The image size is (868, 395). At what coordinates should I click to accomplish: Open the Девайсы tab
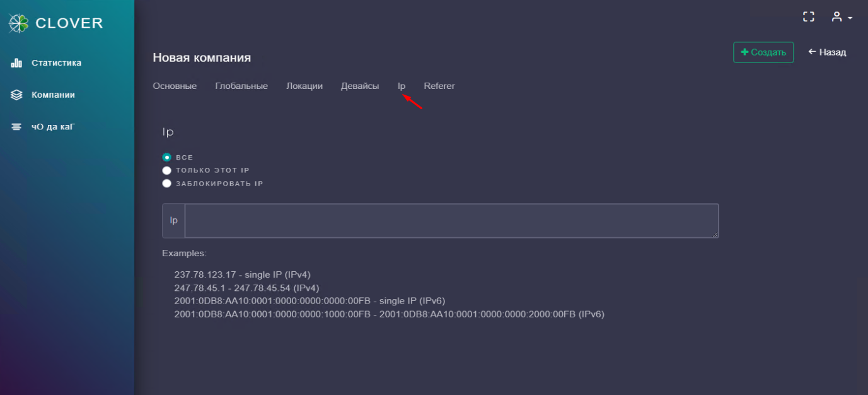(x=360, y=86)
